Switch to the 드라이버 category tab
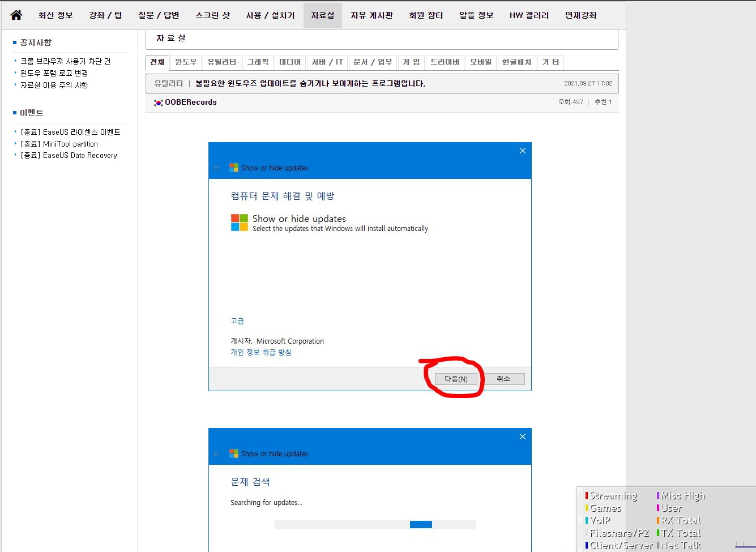 445,62
